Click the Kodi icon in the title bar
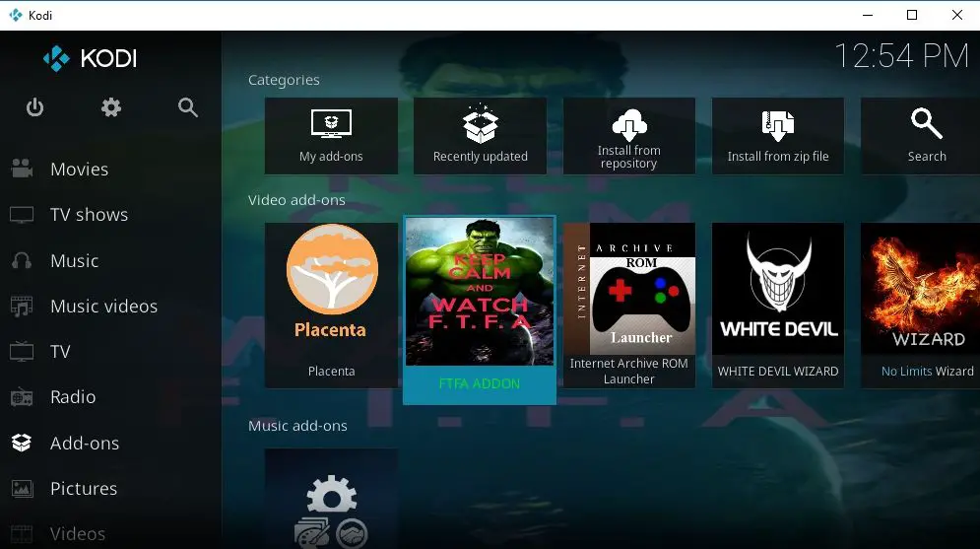The height and width of the screenshot is (549, 980). click(x=15, y=15)
